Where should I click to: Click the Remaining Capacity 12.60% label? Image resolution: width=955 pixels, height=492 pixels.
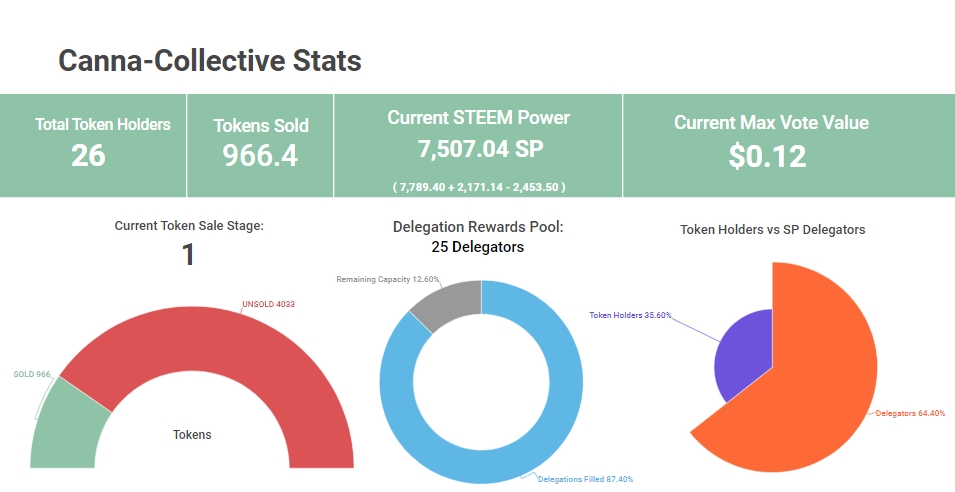point(381,279)
